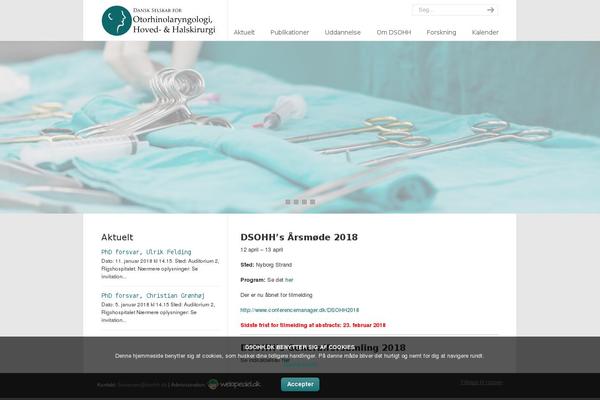Open the Forskning menu item
Viewport: 600px width, 400px height.
(441, 33)
